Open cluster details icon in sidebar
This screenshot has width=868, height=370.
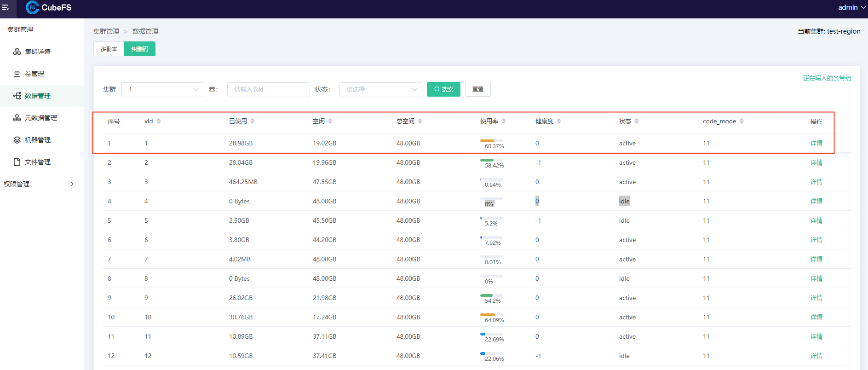point(17,52)
